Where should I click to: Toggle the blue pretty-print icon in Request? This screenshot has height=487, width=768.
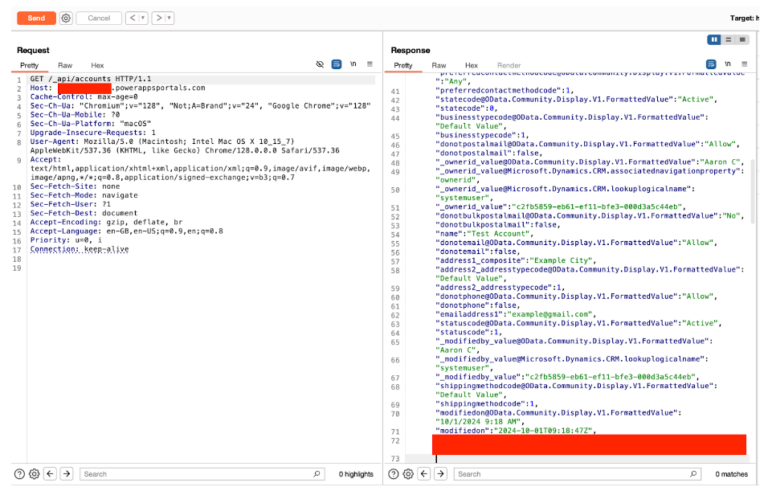[x=336, y=64]
